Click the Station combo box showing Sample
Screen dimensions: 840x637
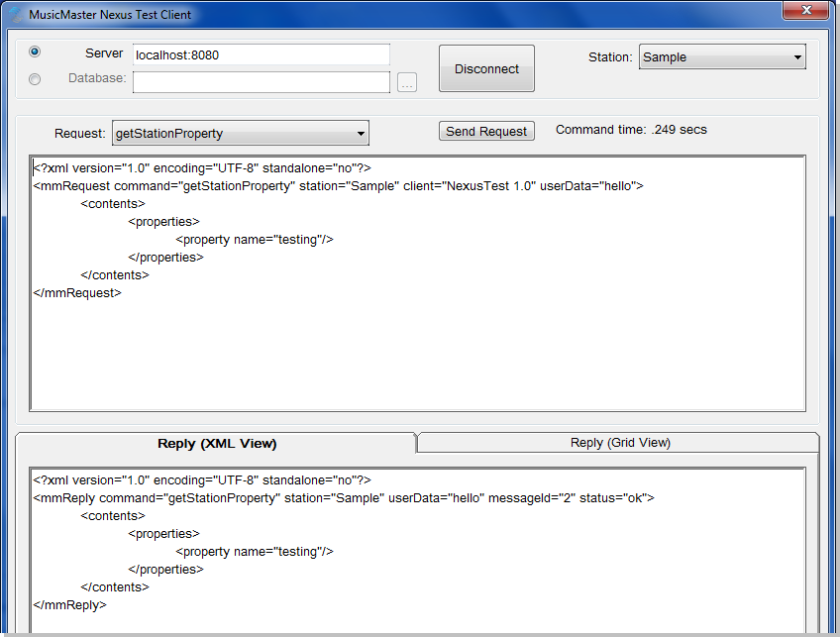(722, 57)
